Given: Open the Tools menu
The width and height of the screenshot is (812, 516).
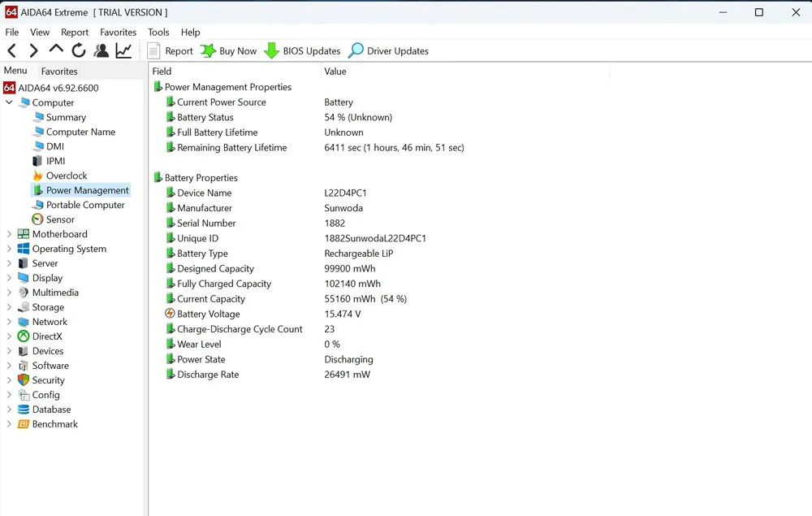Looking at the screenshot, I should 158,33.
